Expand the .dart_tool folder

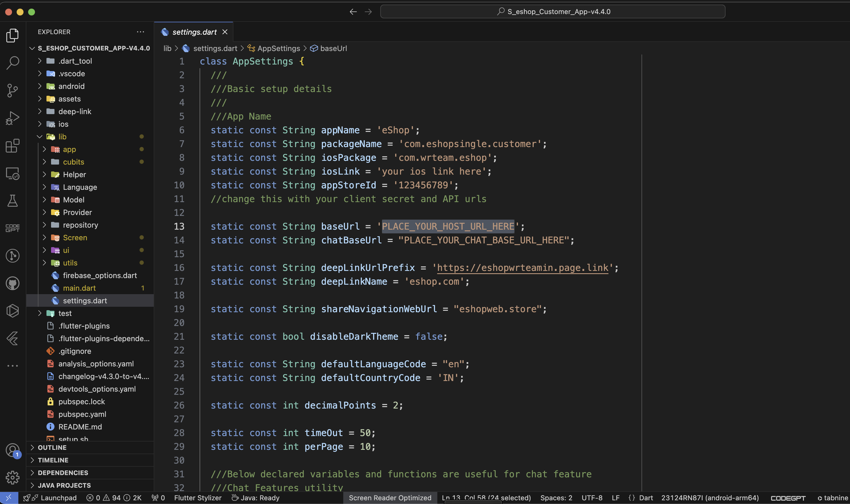click(90, 61)
